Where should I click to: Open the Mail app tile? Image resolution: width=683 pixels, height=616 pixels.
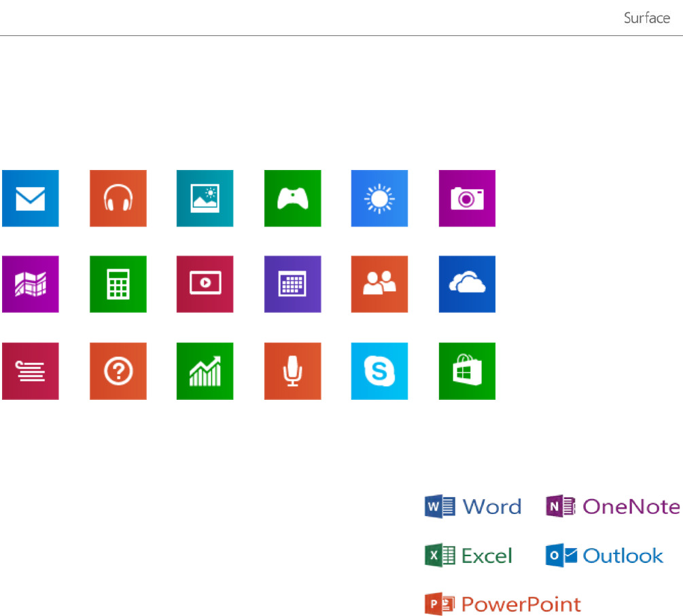[31, 199]
